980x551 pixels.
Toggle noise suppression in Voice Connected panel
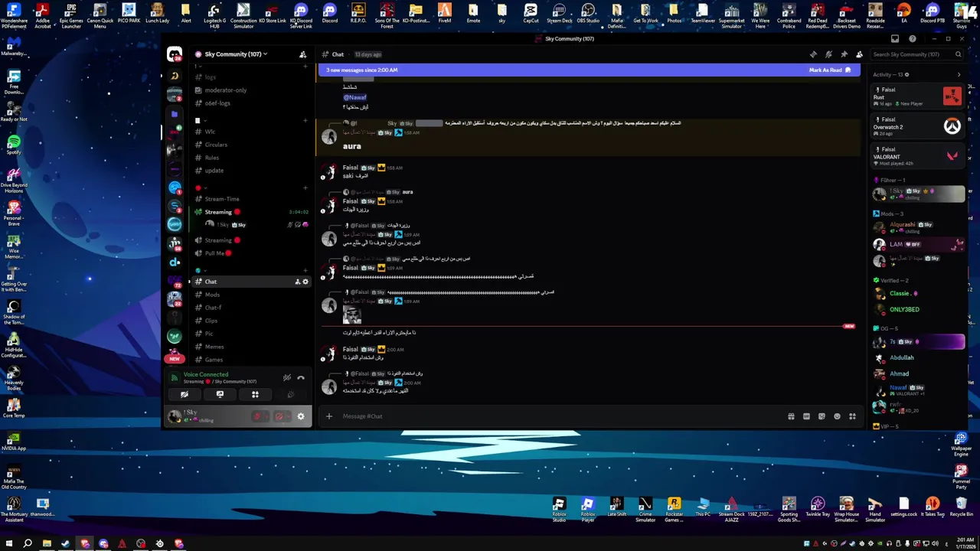point(286,377)
